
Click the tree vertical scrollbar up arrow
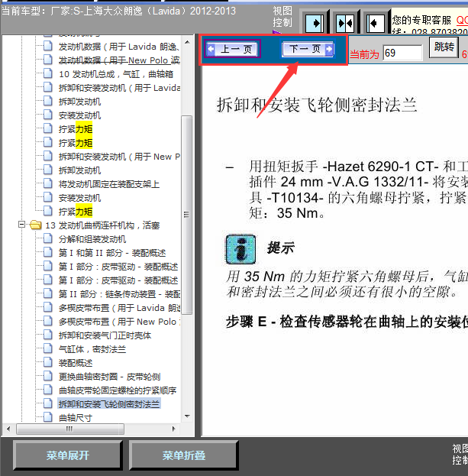[187, 42]
